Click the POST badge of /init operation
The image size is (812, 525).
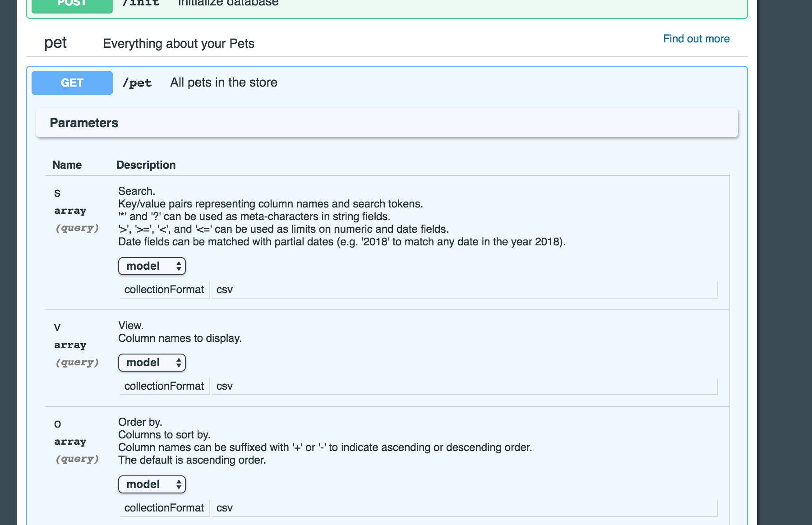(x=72, y=5)
